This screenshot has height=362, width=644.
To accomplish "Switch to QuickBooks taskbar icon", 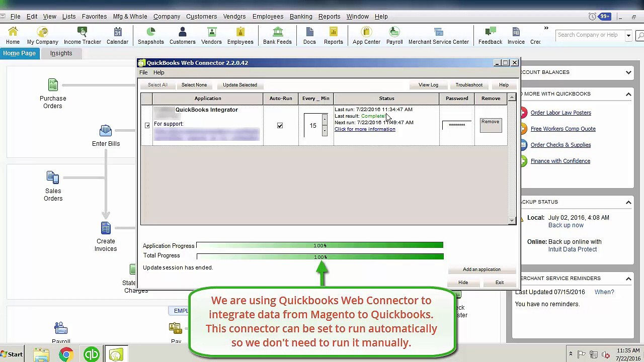I will tap(91, 354).
